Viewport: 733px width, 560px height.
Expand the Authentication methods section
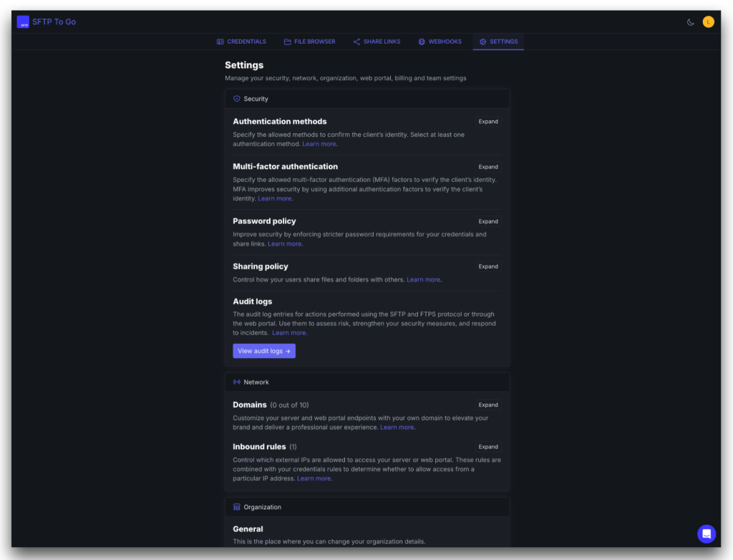click(488, 122)
